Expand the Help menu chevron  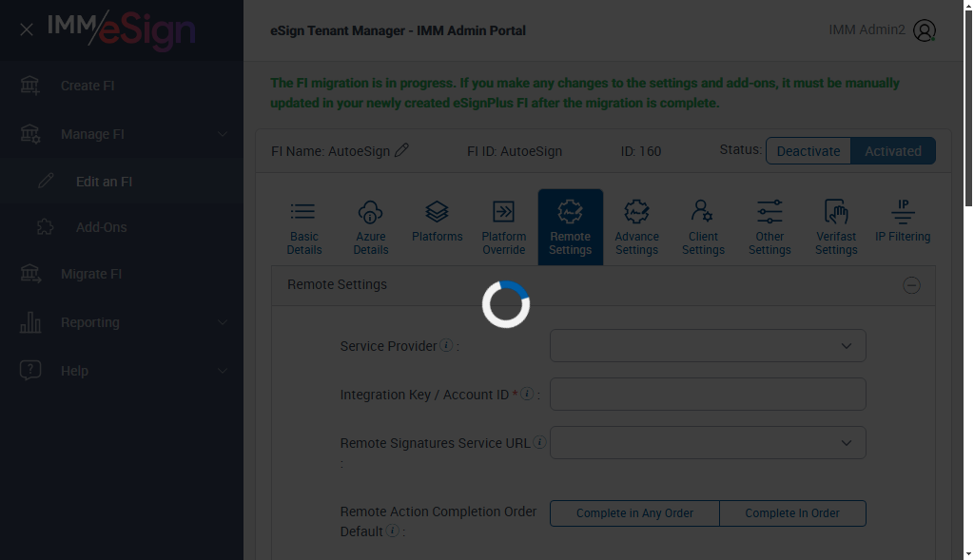coord(223,371)
